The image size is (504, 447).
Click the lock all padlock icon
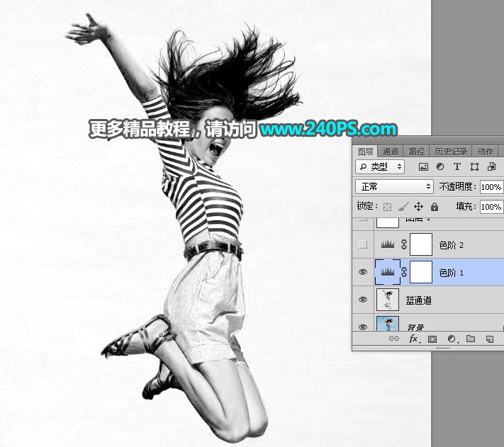[435, 207]
